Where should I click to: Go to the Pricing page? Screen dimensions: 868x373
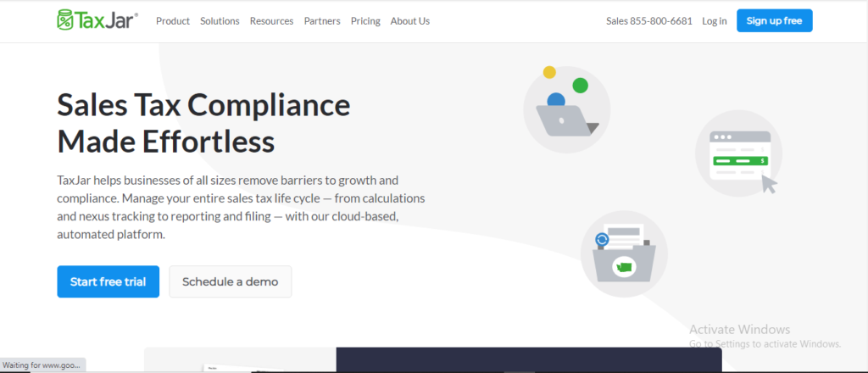click(x=365, y=21)
